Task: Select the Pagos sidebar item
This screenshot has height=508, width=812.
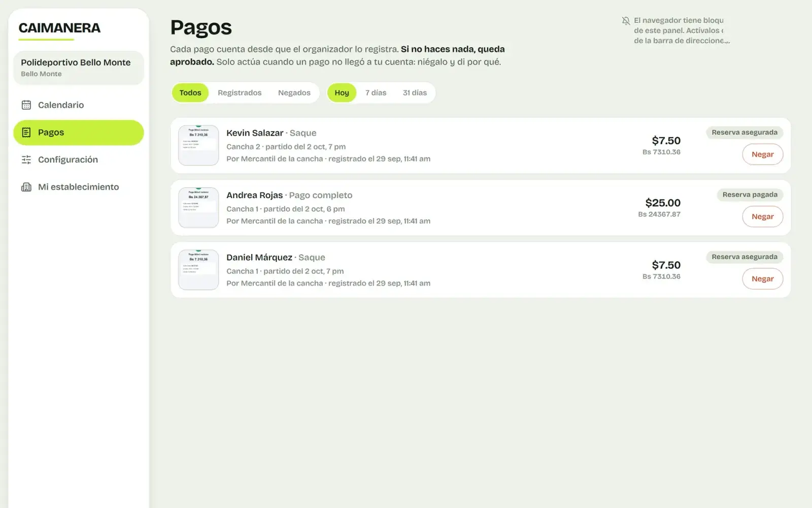Action: [79, 133]
